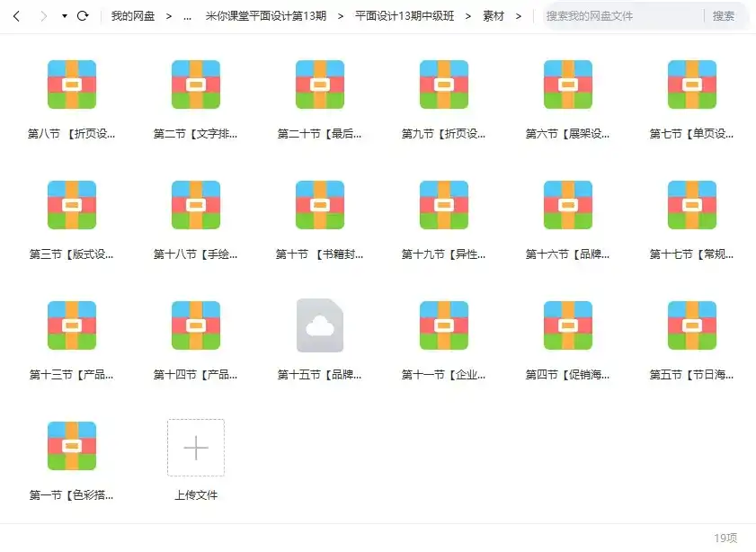The width and height of the screenshot is (756, 552).
Task: Open the 第四节【促销海】archive icon
Action: pos(567,326)
